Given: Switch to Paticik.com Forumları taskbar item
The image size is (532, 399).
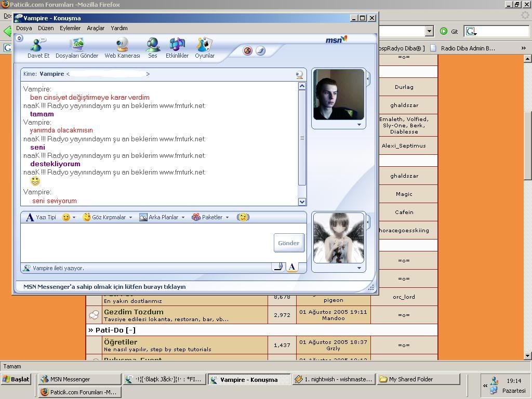Looking at the screenshot, I should (79, 392).
